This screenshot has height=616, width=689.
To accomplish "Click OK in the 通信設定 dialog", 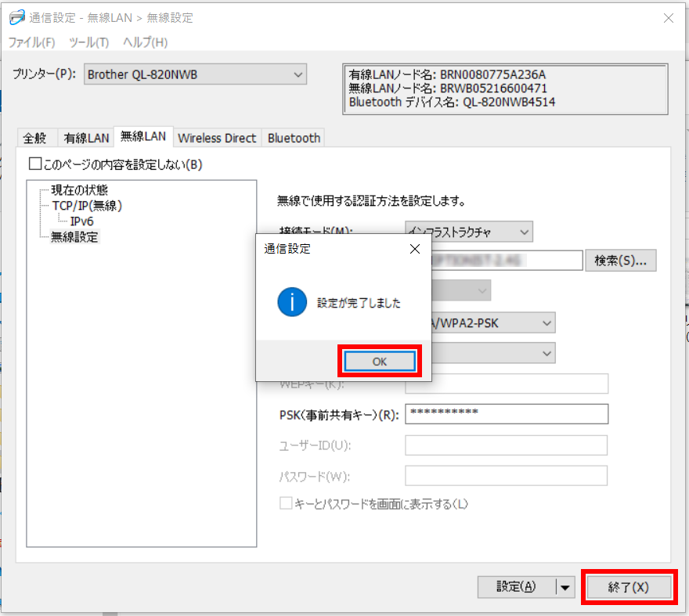I will click(380, 361).
